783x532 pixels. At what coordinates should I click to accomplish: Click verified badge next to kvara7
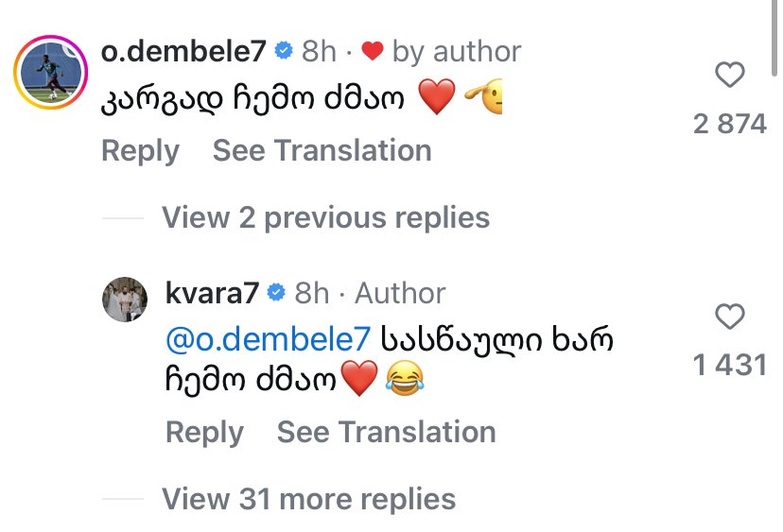pos(275,293)
